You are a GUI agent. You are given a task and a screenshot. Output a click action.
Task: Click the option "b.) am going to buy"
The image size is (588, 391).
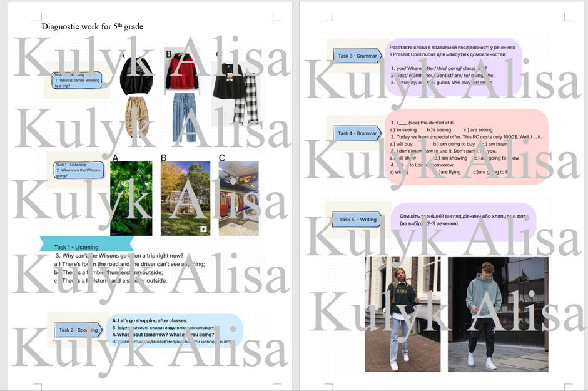tap(454, 144)
